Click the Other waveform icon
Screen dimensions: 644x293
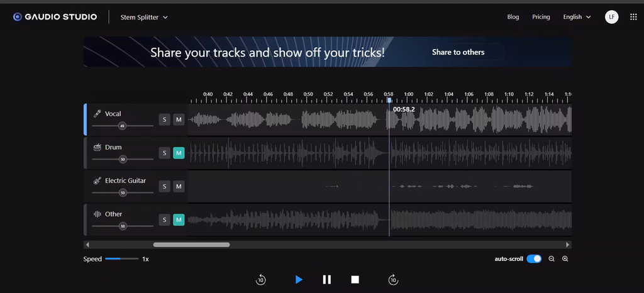pos(97,214)
